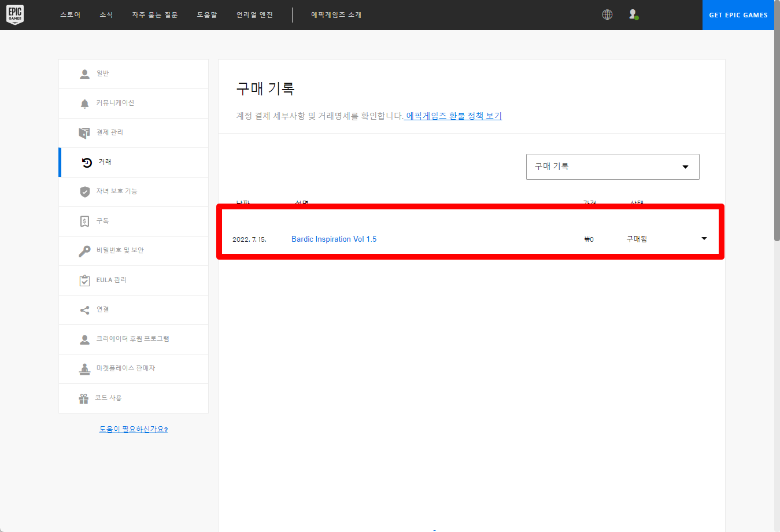Click the key icon for 비밀번호 및 보안

[x=84, y=251]
